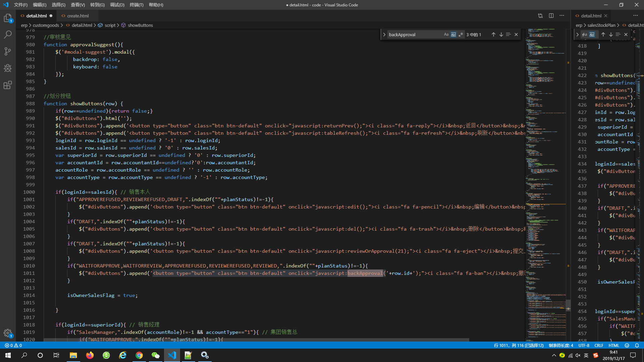
Task: Split the editor to the right
Action: 551,16
